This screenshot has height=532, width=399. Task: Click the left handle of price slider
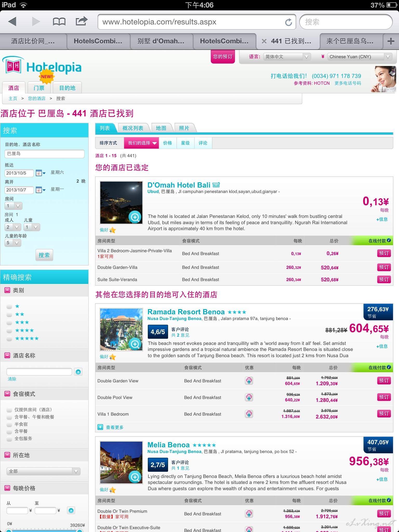(x=9, y=530)
